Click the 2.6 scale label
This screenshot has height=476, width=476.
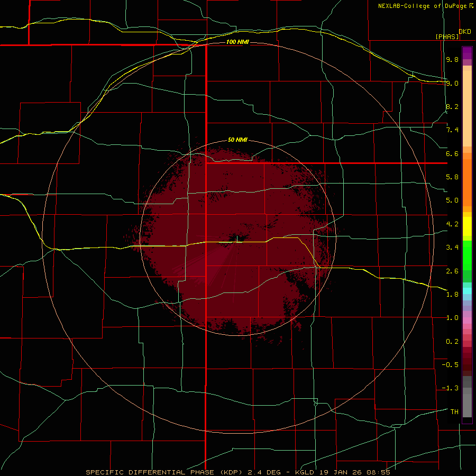(x=452, y=271)
